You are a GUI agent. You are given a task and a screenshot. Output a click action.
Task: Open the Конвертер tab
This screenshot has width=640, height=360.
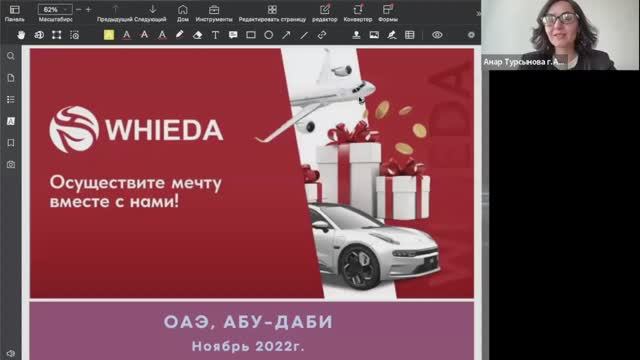click(x=358, y=13)
